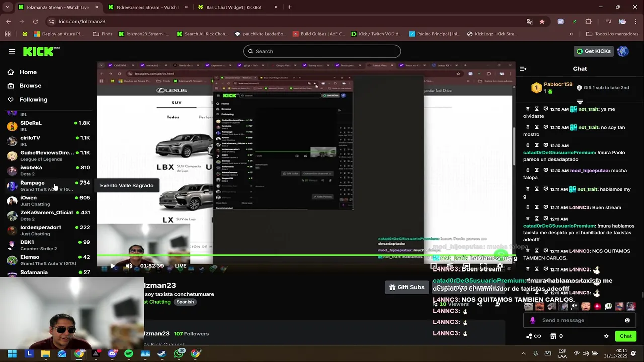Insert the skull emote from quick emotes

[608, 306]
